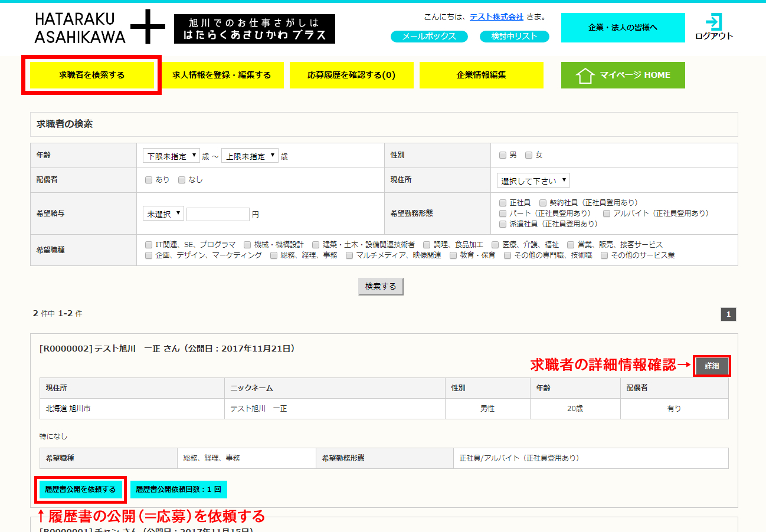The image size is (766, 532).
Task: Click the logout arrow icon
Action: (x=713, y=22)
